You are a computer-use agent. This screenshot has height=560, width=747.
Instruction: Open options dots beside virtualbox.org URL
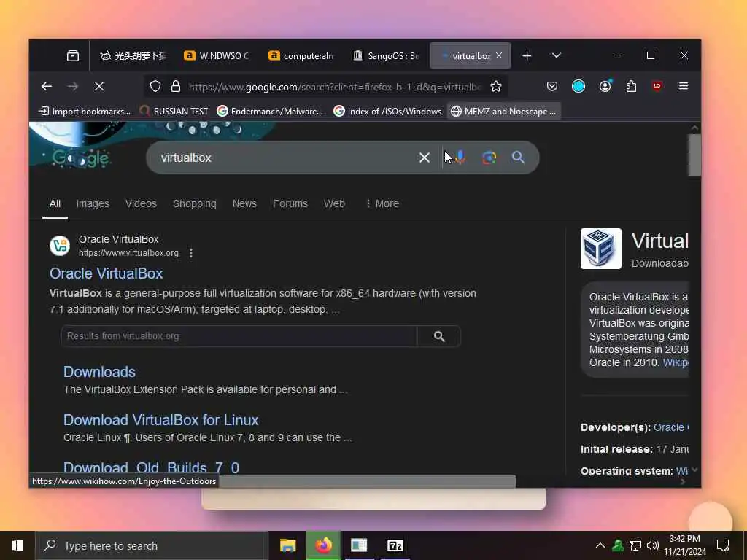(x=191, y=253)
